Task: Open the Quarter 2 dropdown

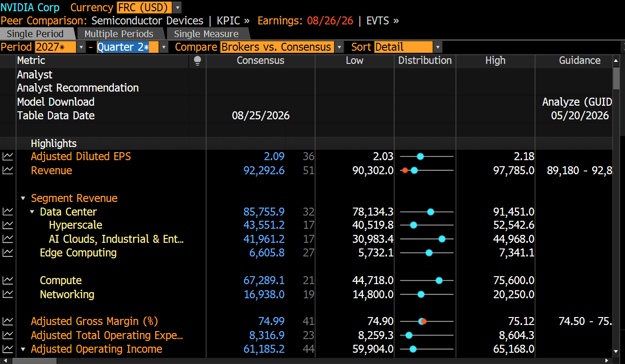Action: [163, 47]
